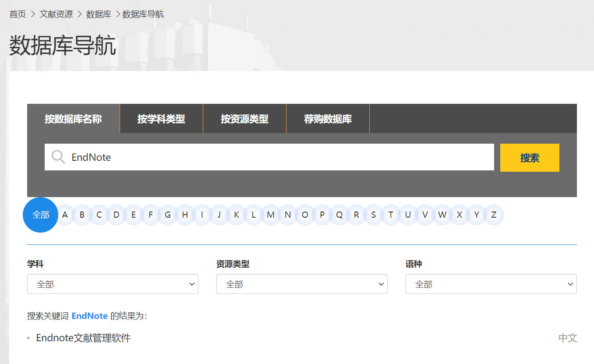The width and height of the screenshot is (594, 364).
Task: Go to 首页 in breadcrumb
Action: point(18,14)
